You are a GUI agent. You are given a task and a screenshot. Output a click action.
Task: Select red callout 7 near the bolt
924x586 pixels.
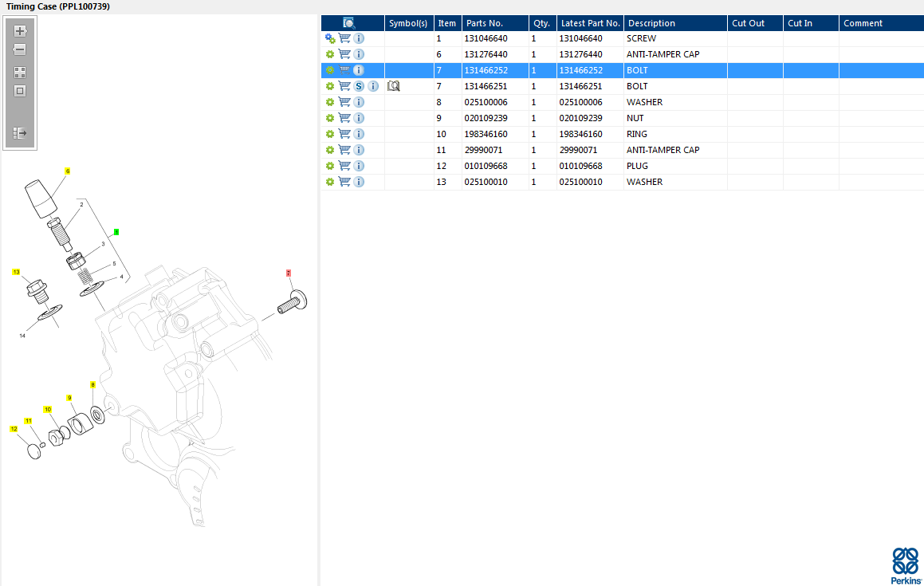(289, 273)
